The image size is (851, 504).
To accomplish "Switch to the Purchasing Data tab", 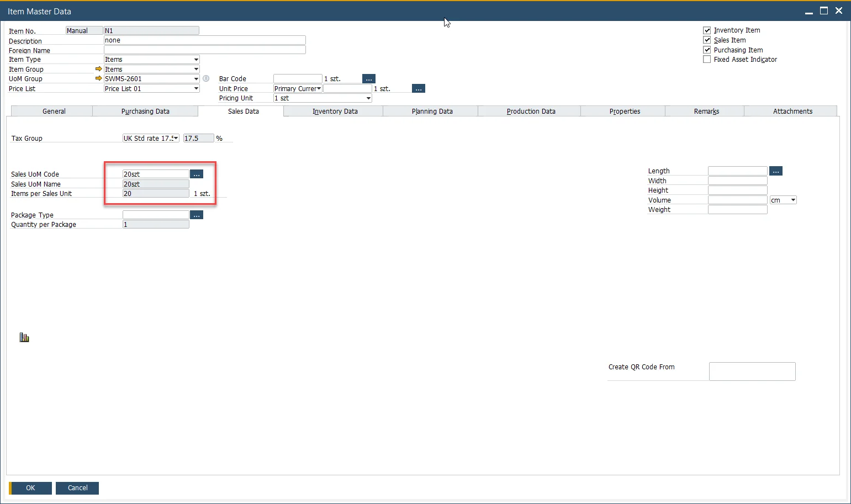I will 145,112.
